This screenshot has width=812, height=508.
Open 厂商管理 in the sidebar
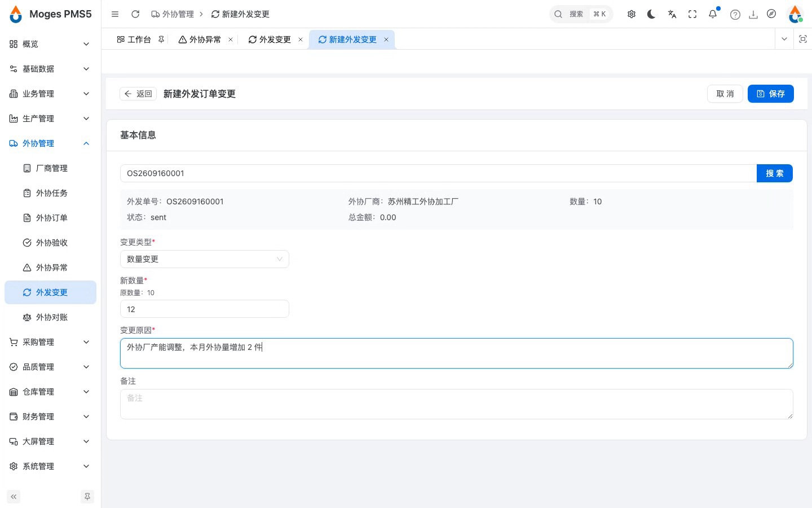pos(50,168)
